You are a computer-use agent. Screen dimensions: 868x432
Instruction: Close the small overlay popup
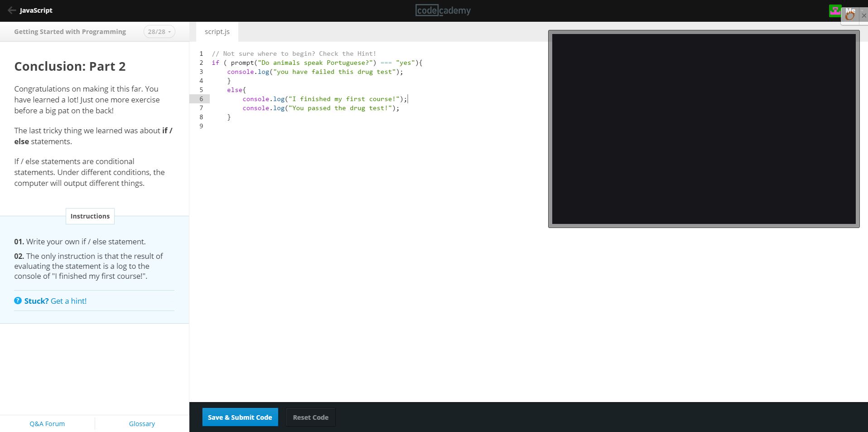(863, 15)
